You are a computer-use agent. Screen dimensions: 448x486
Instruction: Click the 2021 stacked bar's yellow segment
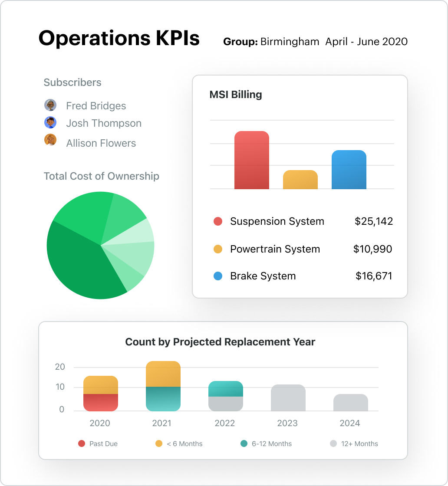click(163, 374)
